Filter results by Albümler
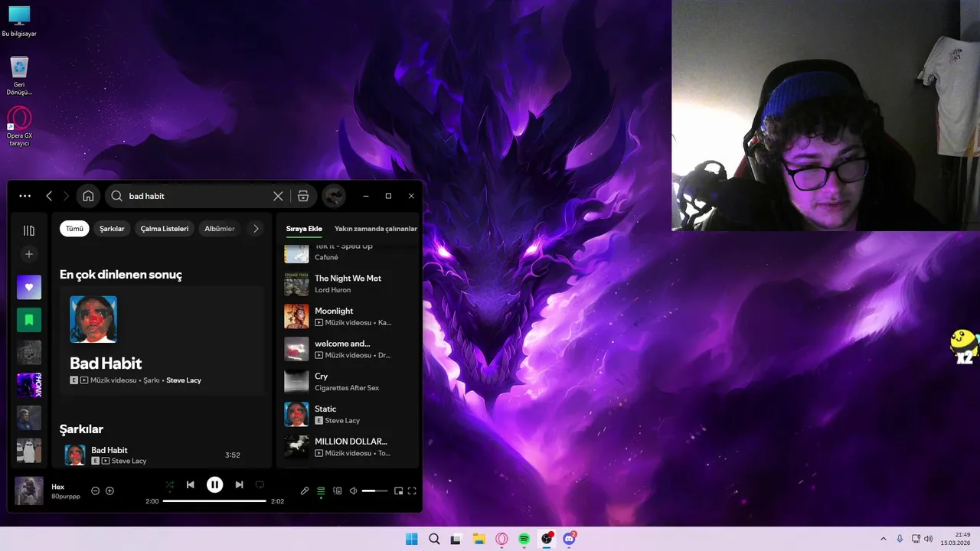Screen dimensions: 980x551 [220, 228]
